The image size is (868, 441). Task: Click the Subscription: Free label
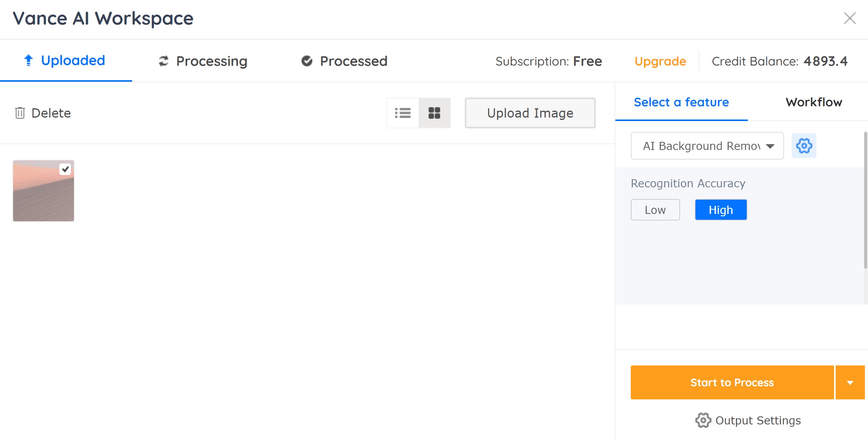click(x=548, y=61)
